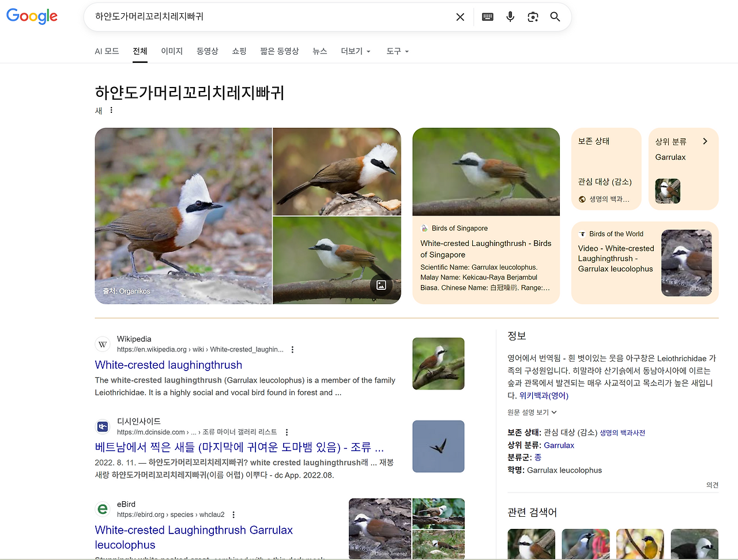This screenshot has width=738, height=560.
Task: Open the 디시인사이드 result's three-dot menu
Action: (x=287, y=432)
